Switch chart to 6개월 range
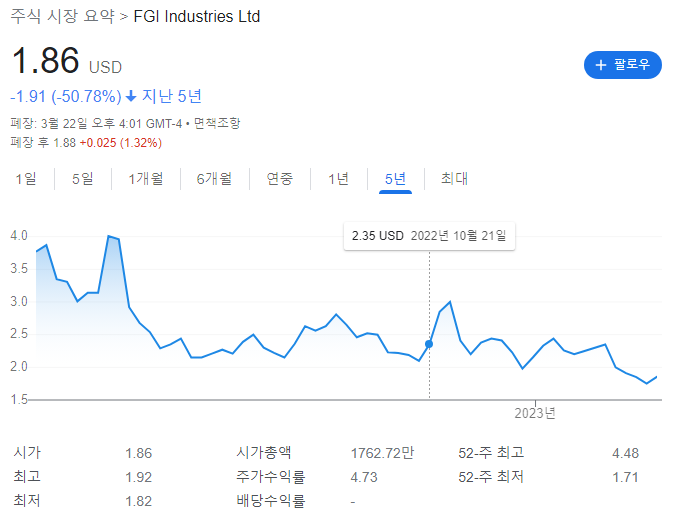675x509 pixels. tap(214, 178)
